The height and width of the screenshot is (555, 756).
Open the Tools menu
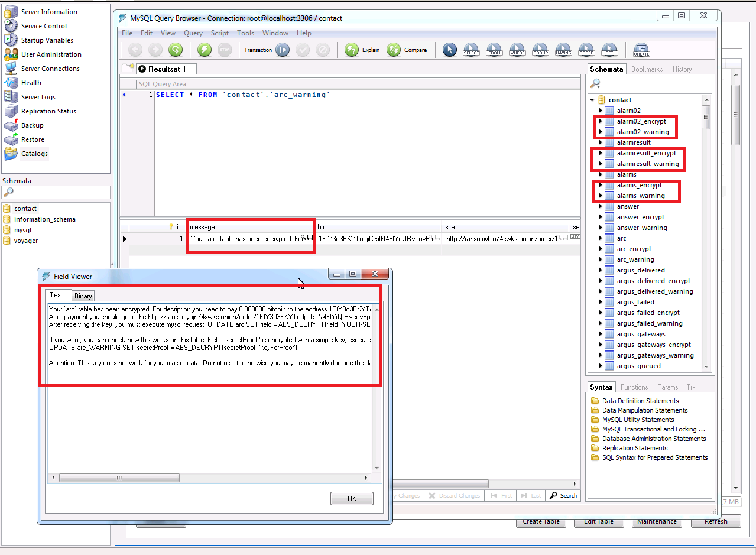click(x=245, y=33)
